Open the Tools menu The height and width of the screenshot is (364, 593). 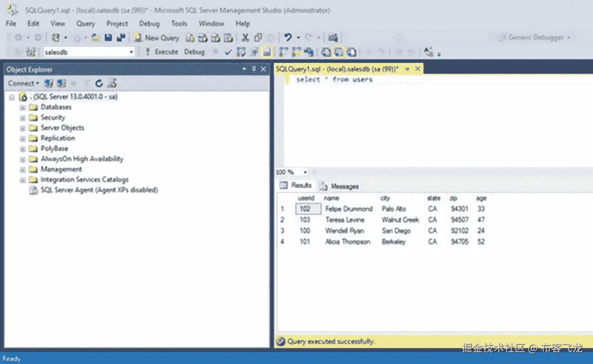(x=179, y=24)
